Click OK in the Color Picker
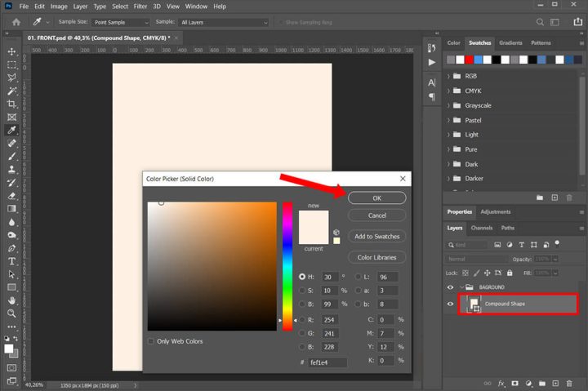This screenshot has height=391, width=588. pyautogui.click(x=376, y=198)
